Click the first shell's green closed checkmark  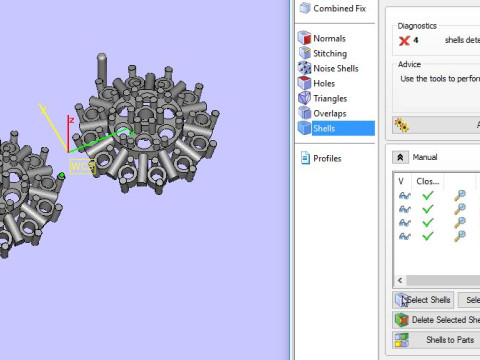click(428, 195)
